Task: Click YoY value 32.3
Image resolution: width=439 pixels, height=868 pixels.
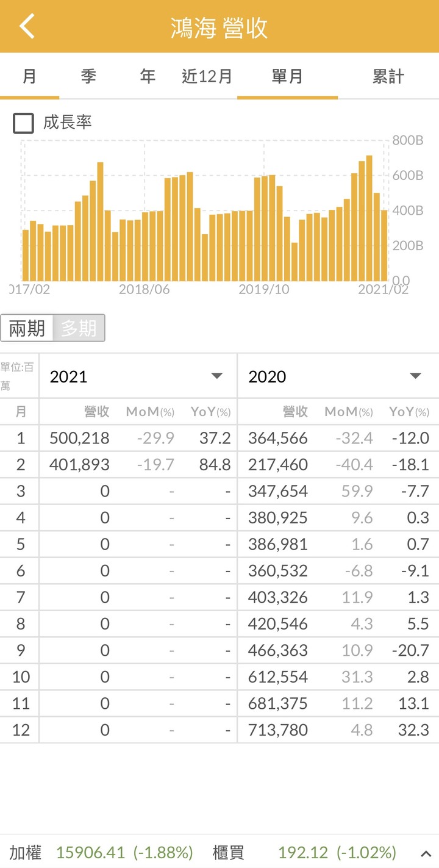Action: click(x=413, y=730)
